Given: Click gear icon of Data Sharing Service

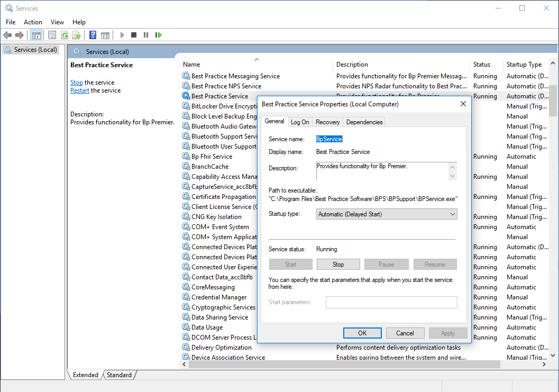Looking at the screenshot, I should pos(186,317).
